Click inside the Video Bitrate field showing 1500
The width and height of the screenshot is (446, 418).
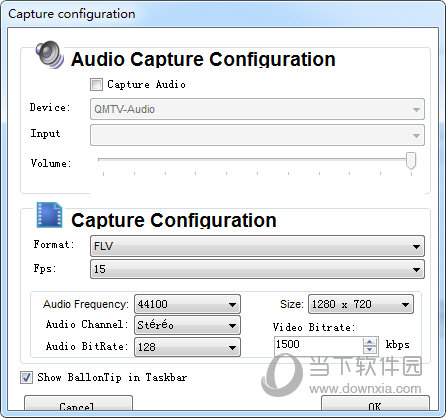pos(318,345)
